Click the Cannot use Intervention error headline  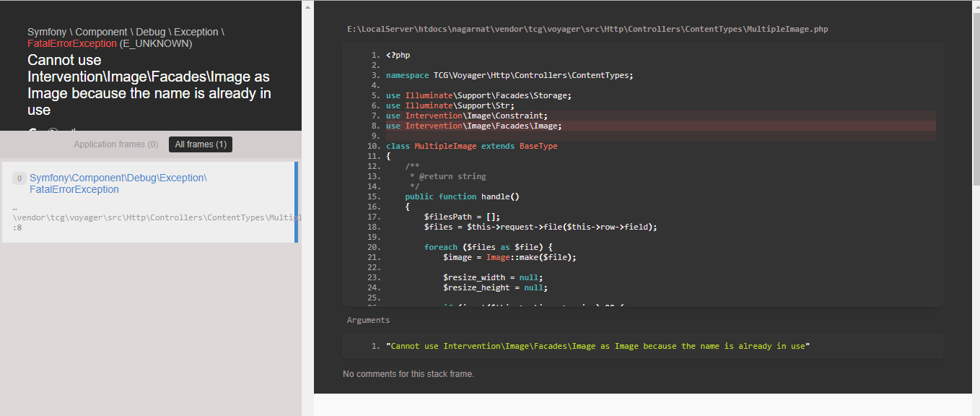click(x=149, y=84)
